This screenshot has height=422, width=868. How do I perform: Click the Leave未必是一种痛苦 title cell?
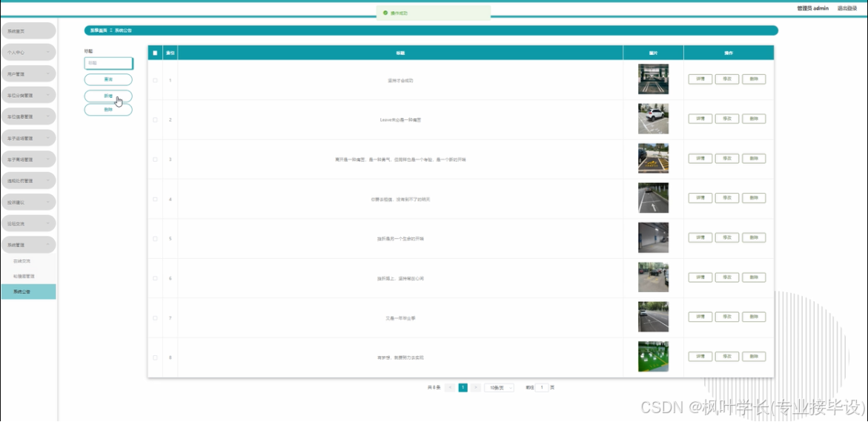(400, 119)
